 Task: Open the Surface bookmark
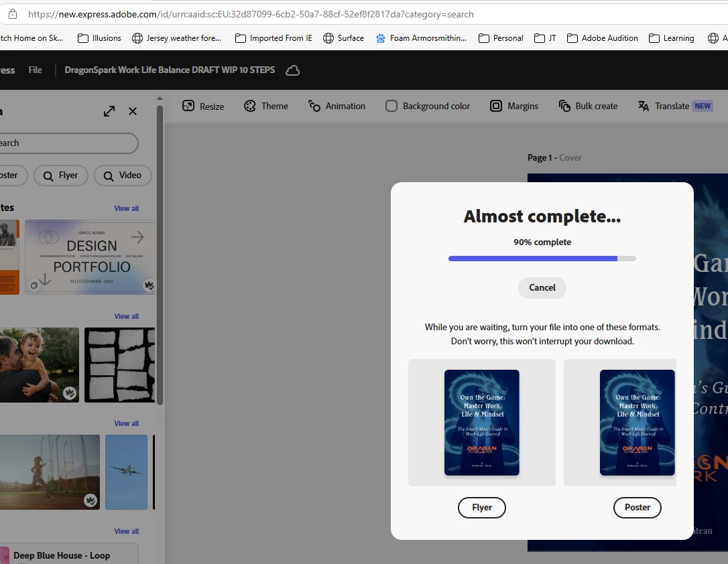pos(344,38)
